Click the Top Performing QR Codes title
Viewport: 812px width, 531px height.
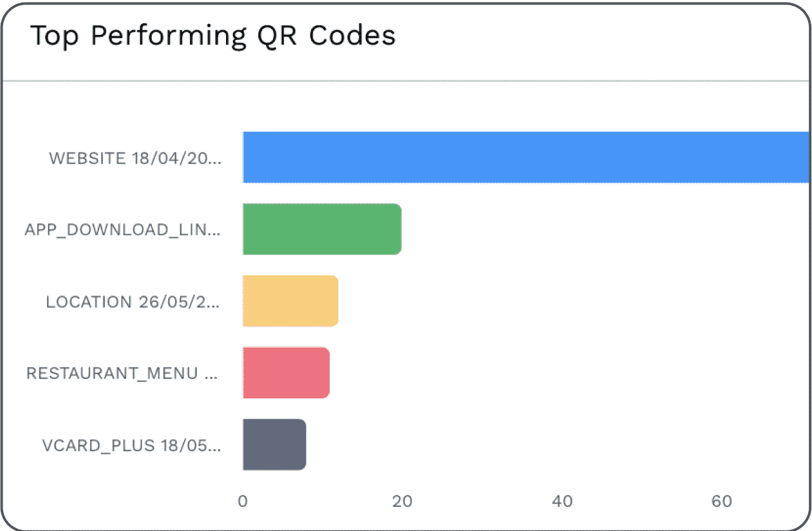point(213,36)
